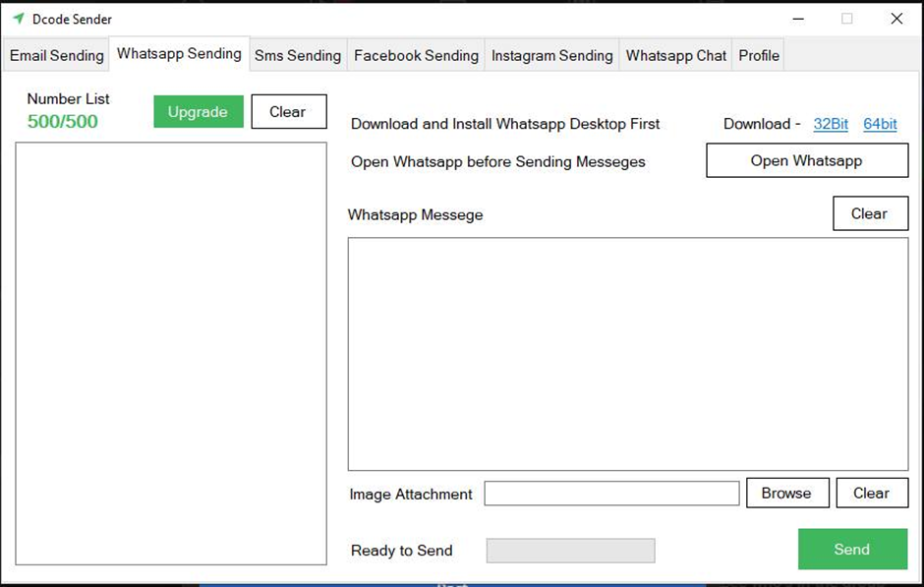Clear the Image Attachment field

(x=872, y=493)
